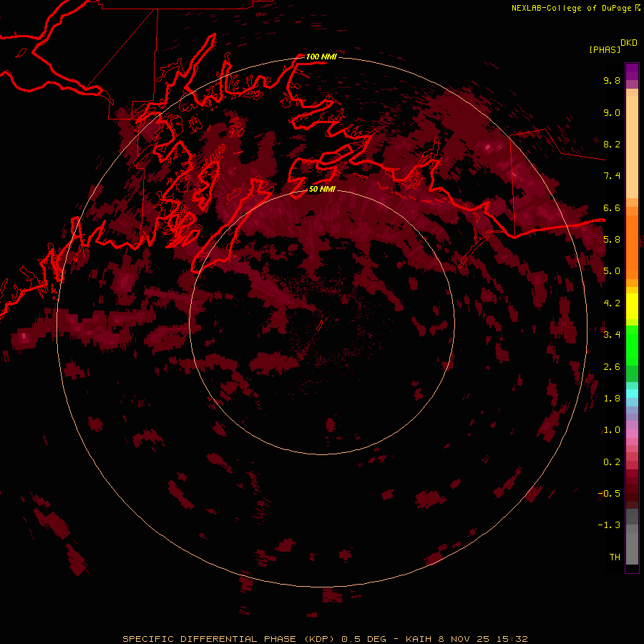Click the 2.6 scale value
This screenshot has height=644, width=644.
(612, 367)
